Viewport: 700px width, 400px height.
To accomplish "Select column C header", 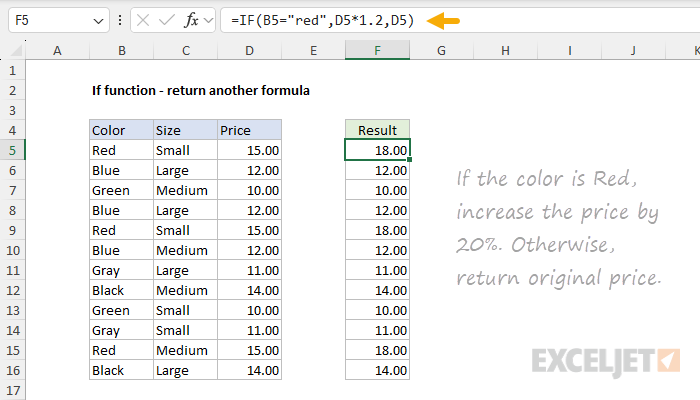I will [x=186, y=51].
